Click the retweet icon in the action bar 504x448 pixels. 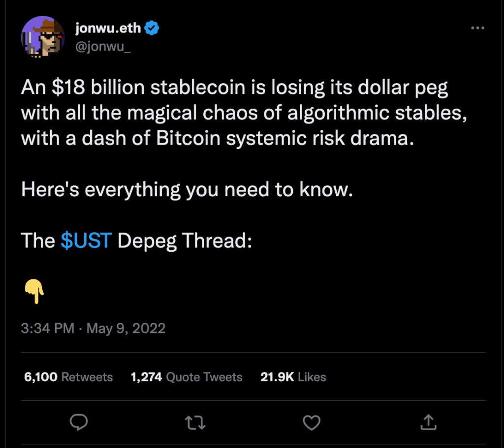[195, 422]
